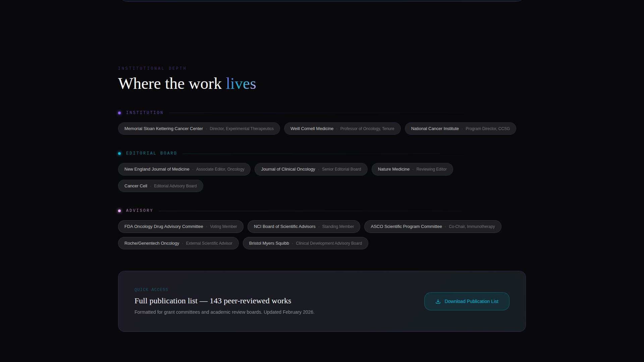Select the ASCO Scientific Program Committee chip
644x362 pixels.
click(x=433, y=227)
